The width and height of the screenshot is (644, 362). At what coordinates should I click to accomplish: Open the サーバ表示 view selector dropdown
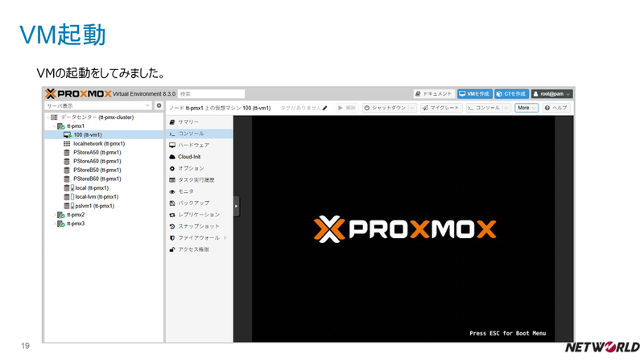point(98,106)
